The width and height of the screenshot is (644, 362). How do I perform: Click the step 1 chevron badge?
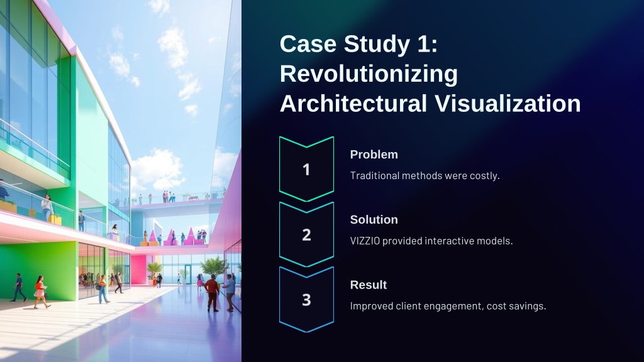[306, 169]
